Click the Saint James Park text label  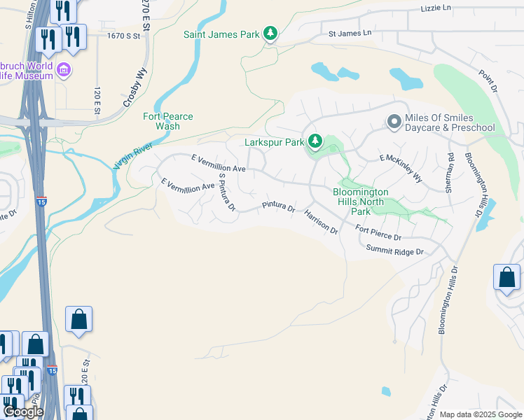click(x=221, y=34)
